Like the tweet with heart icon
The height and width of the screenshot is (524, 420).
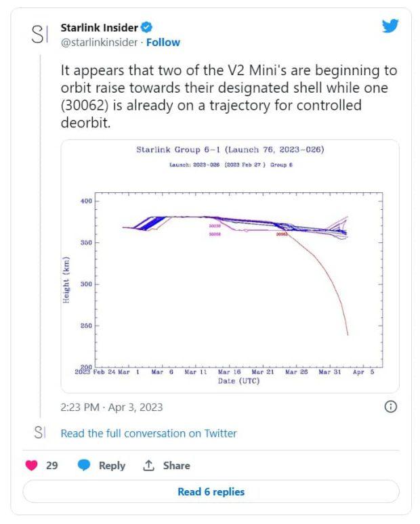pyautogui.click(x=31, y=466)
